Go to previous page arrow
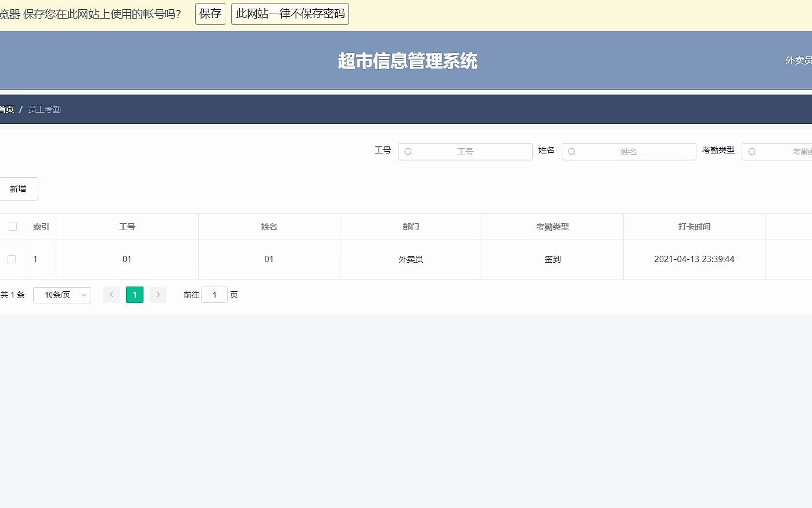The image size is (812, 508). pos(112,295)
